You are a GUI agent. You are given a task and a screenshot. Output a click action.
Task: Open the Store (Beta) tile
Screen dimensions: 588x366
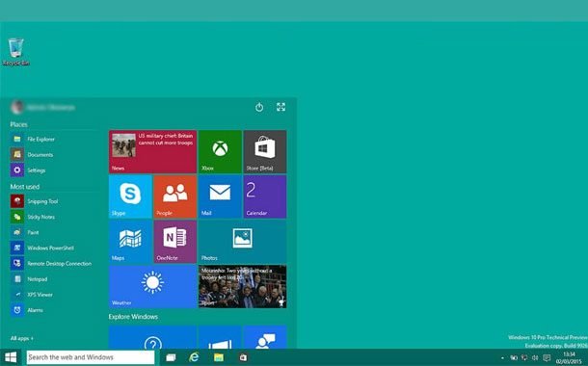pos(265,152)
